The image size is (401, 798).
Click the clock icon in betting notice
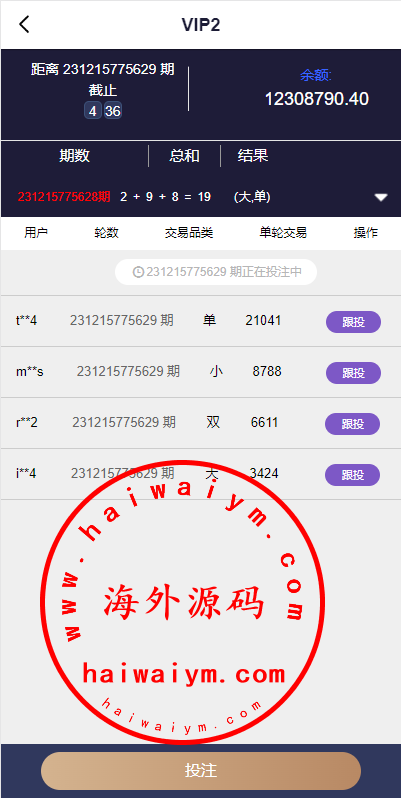(x=138, y=272)
